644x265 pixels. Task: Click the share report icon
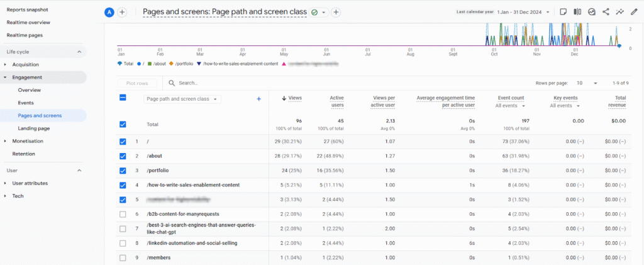606,12
